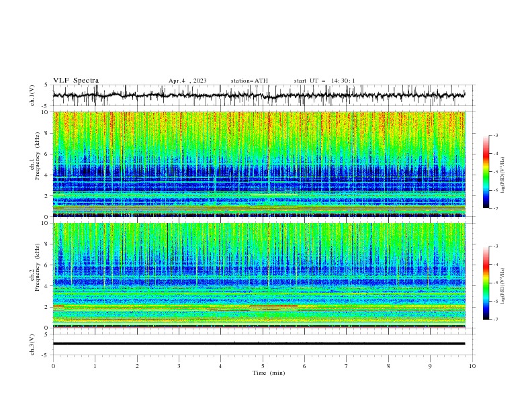Viewport: 532px width, 411px height.
Task: Click the "Time (min)" axis label
Action: [x=269, y=373]
